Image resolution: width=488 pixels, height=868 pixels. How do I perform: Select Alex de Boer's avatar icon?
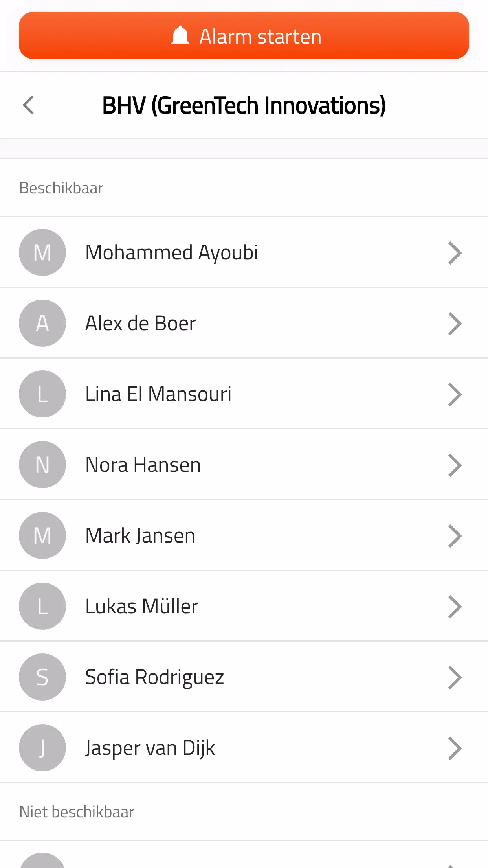point(42,323)
